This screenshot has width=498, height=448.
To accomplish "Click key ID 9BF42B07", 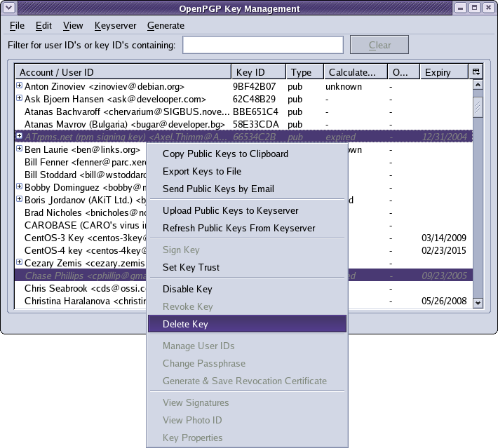I will (x=254, y=86).
